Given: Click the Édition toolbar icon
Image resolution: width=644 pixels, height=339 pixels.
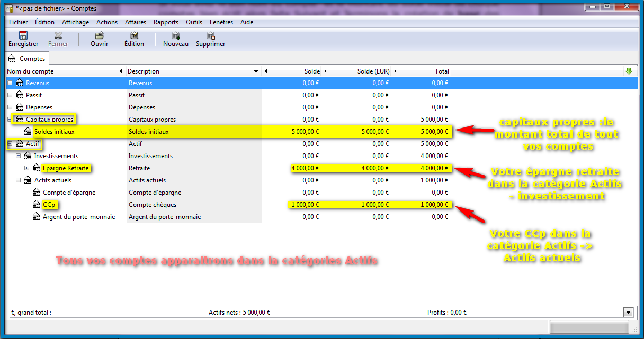Looking at the screenshot, I should (134, 35).
